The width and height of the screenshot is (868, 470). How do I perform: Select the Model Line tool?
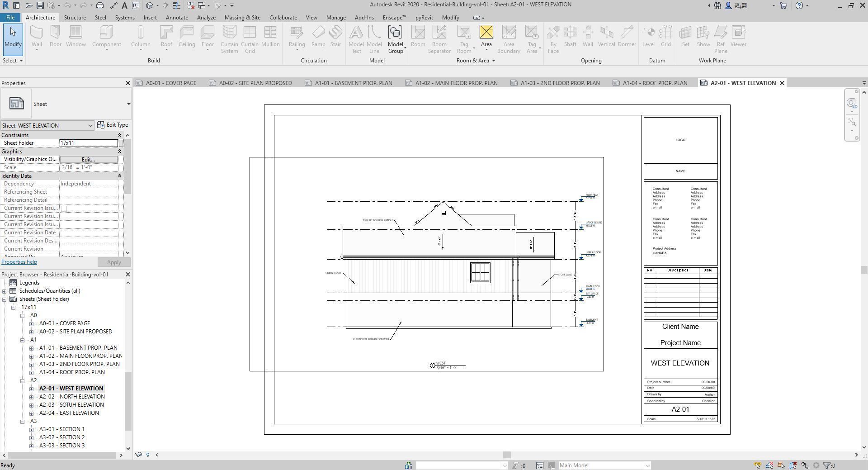[x=374, y=39]
